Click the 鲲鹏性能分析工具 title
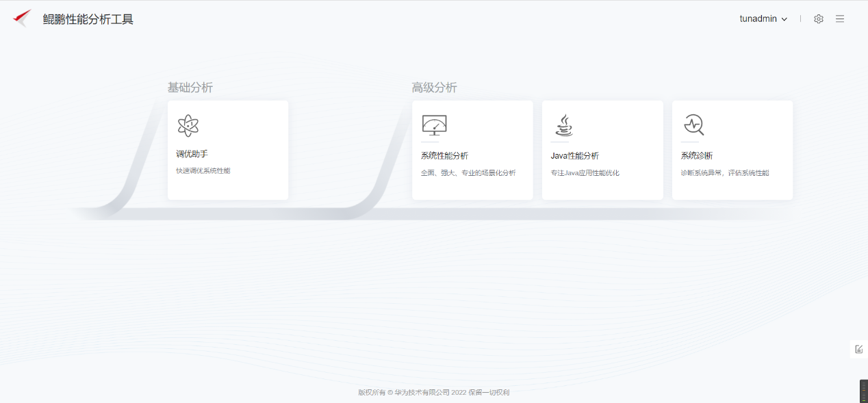 click(x=88, y=19)
